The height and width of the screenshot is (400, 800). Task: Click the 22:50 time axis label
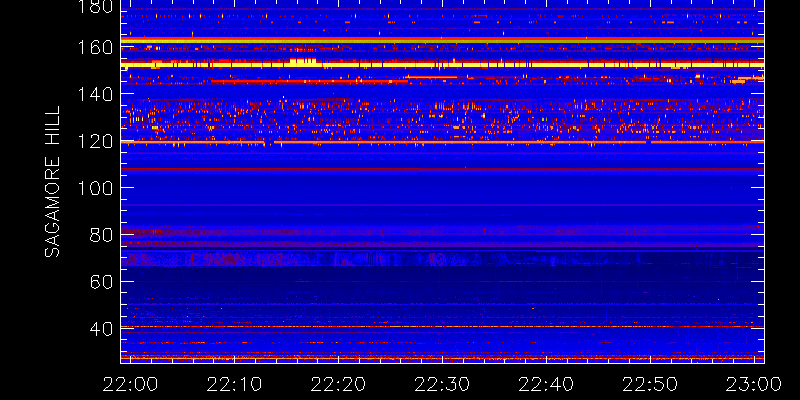[x=651, y=384]
